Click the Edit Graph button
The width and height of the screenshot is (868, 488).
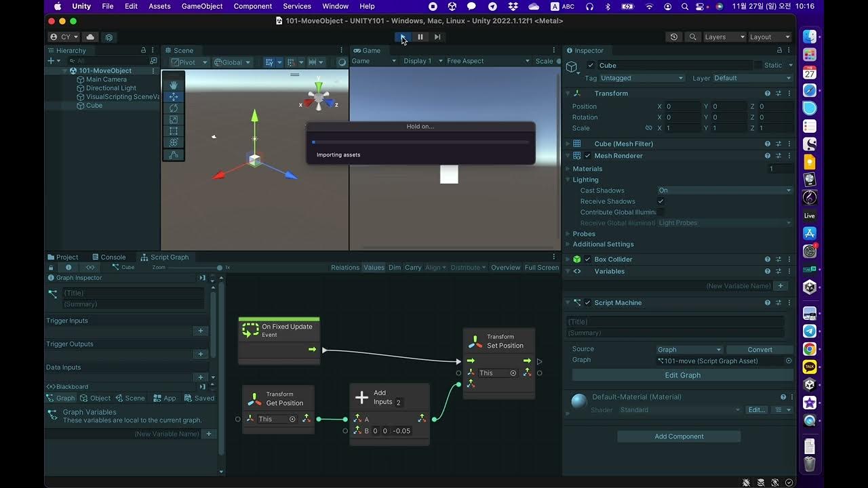click(682, 375)
